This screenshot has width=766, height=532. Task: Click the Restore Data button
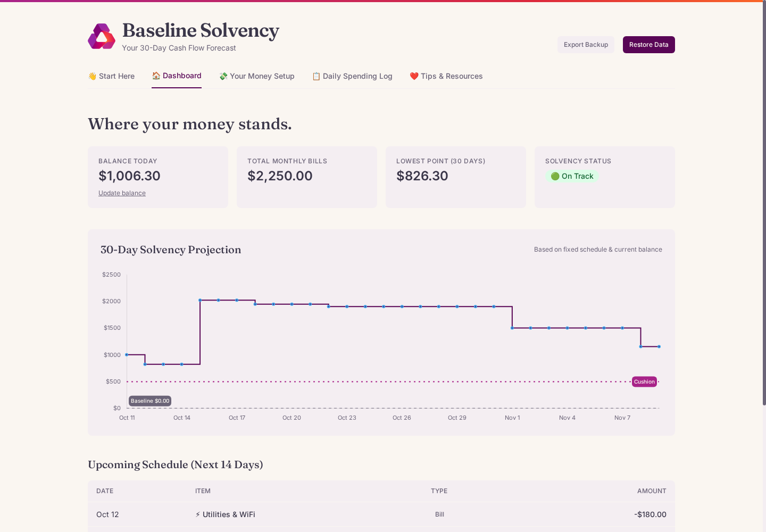click(x=649, y=45)
